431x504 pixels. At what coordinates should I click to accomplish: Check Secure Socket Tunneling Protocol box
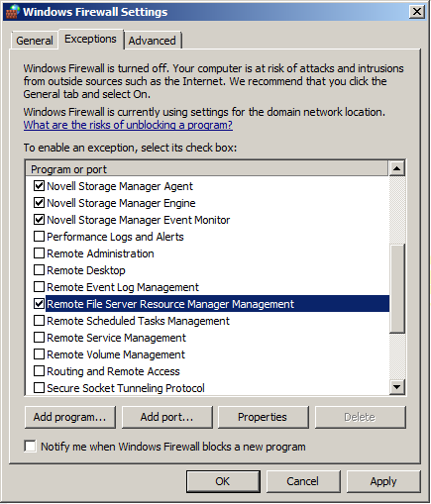point(39,388)
